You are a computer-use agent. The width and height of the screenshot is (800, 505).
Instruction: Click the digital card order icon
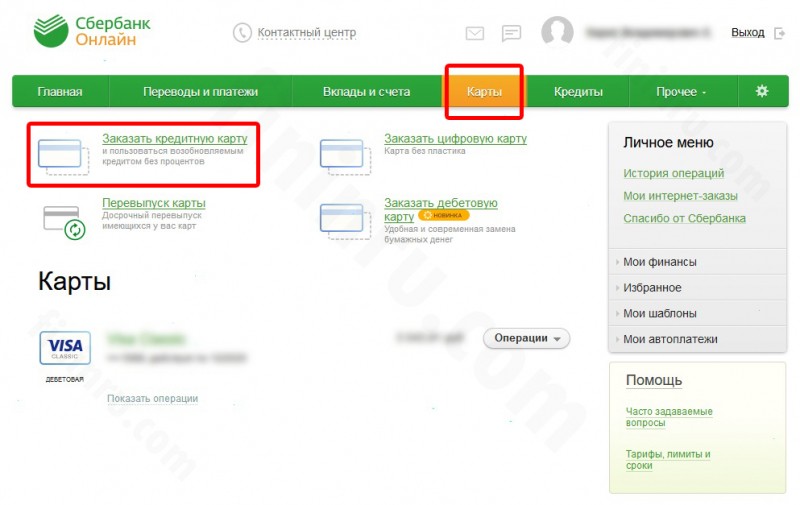click(345, 157)
